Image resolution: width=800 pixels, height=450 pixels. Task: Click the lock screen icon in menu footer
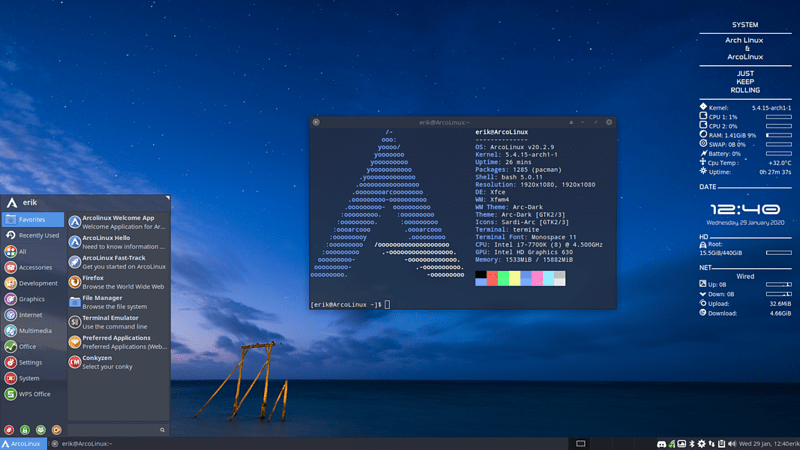(x=25, y=430)
